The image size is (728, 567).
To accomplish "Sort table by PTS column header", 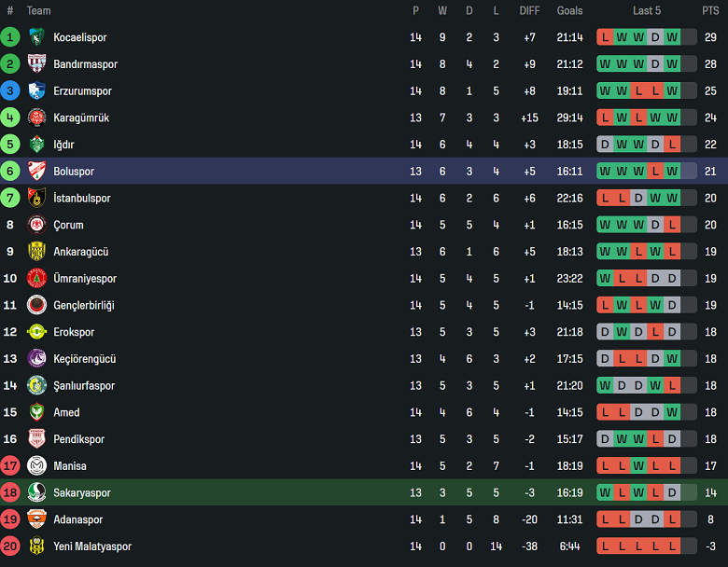I will pos(710,11).
